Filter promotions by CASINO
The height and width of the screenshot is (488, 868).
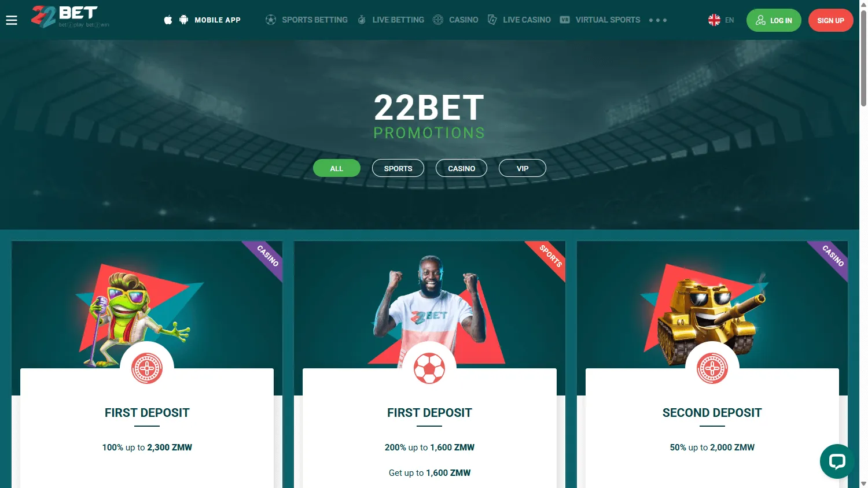[461, 168]
